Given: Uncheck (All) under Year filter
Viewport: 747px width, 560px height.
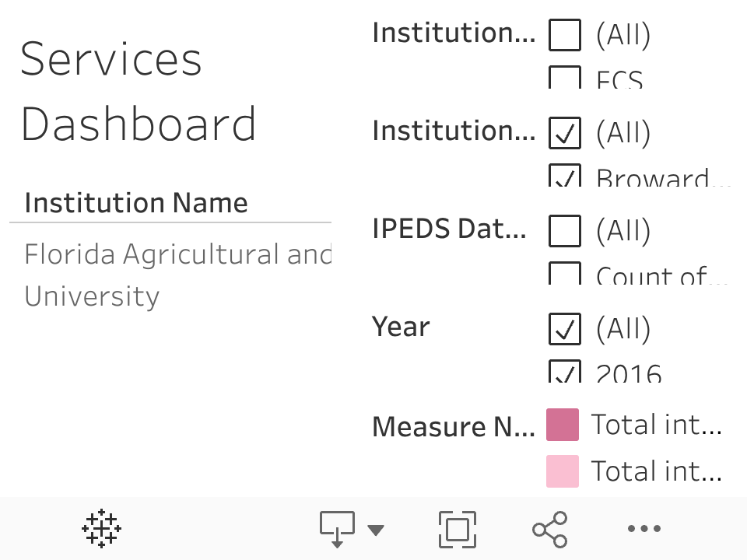Looking at the screenshot, I should click(565, 329).
